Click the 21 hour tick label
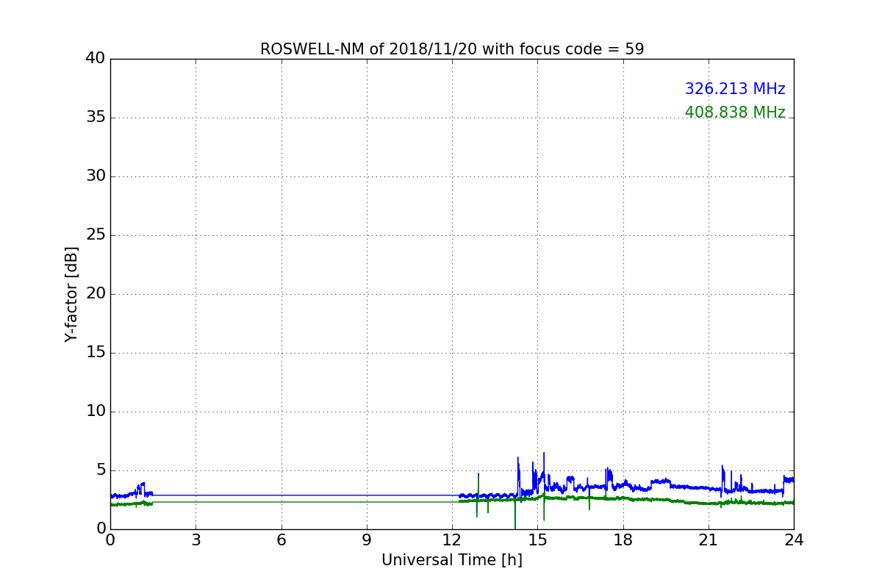Screen dimensions: 882x588 pyautogui.click(x=709, y=540)
